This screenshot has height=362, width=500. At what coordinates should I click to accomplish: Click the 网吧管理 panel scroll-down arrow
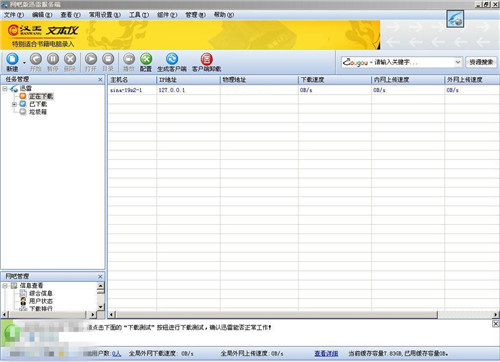click(x=100, y=307)
